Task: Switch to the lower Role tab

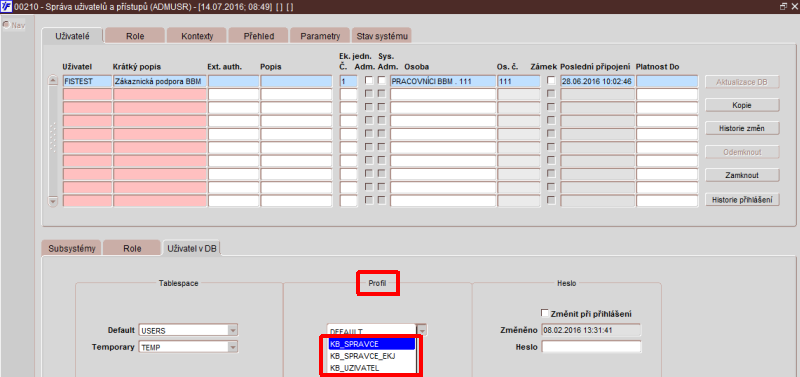Action: point(132,248)
